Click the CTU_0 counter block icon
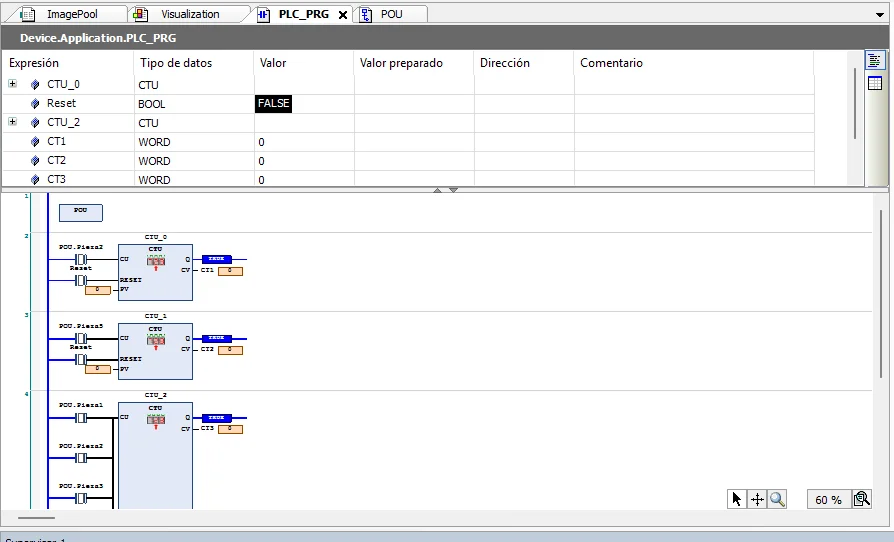This screenshot has height=542, width=894. tap(155, 262)
